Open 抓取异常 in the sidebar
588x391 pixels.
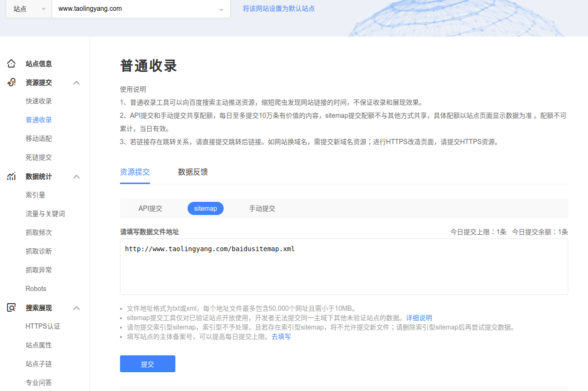tap(39, 270)
